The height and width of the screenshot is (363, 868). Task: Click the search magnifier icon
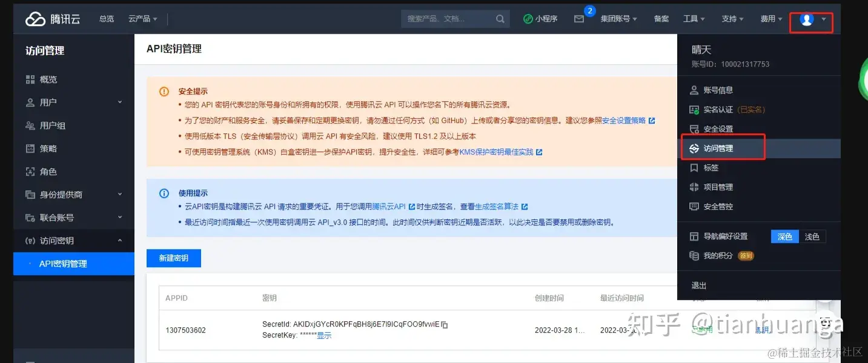[x=500, y=19]
